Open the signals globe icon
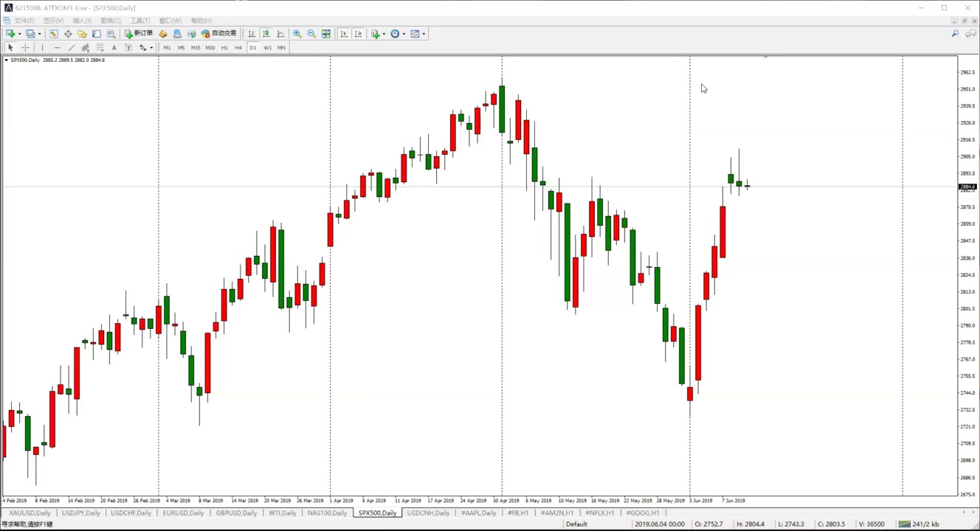 [192, 34]
